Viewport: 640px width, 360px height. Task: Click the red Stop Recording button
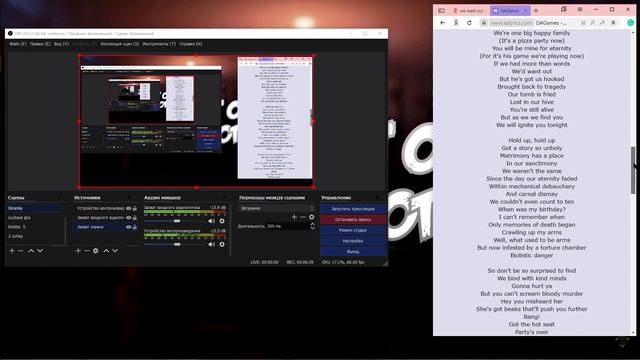pos(353,220)
